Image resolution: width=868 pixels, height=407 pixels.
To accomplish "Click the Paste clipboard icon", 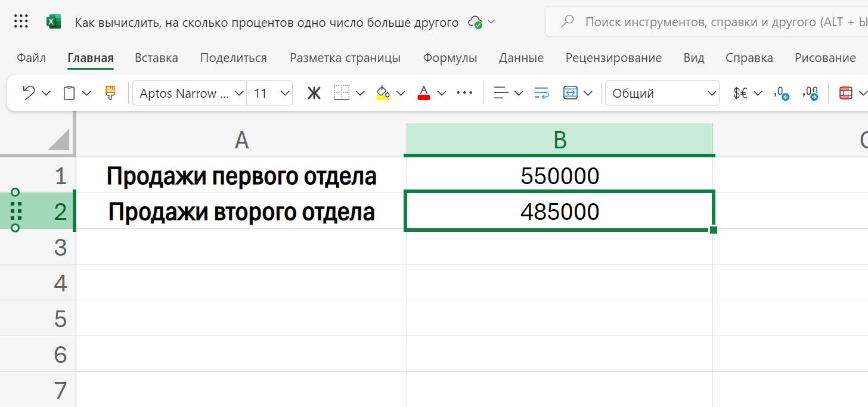I will 69,93.
